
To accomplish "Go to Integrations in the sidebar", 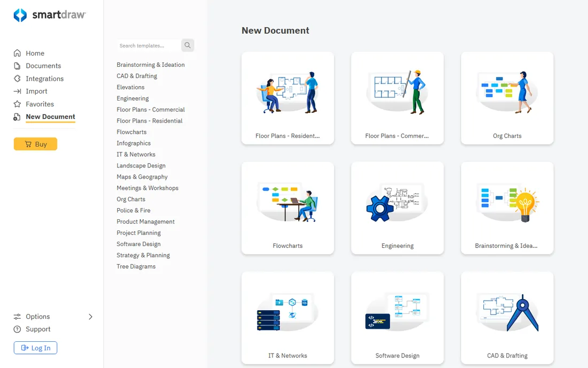I will (44, 79).
